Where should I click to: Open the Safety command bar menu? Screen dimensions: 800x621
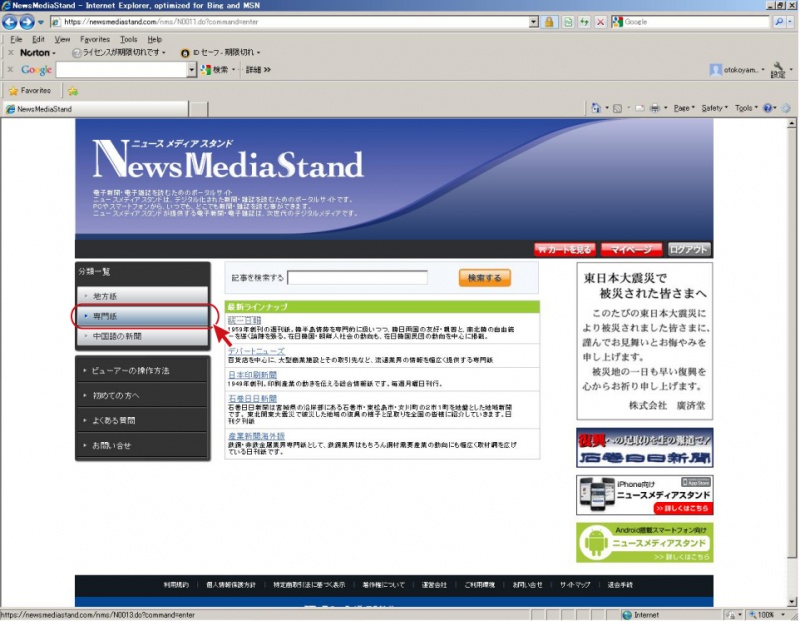(714, 108)
